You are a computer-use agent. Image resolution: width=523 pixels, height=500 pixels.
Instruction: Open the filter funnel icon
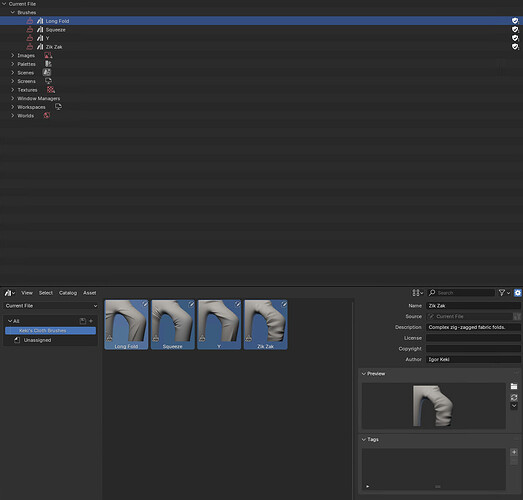pos(504,293)
